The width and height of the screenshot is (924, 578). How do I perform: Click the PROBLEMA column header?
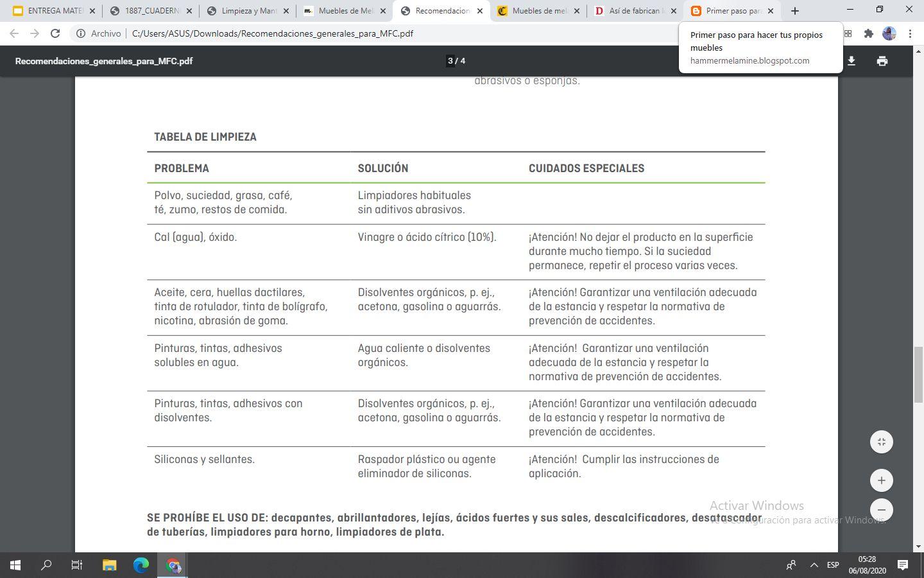[182, 168]
